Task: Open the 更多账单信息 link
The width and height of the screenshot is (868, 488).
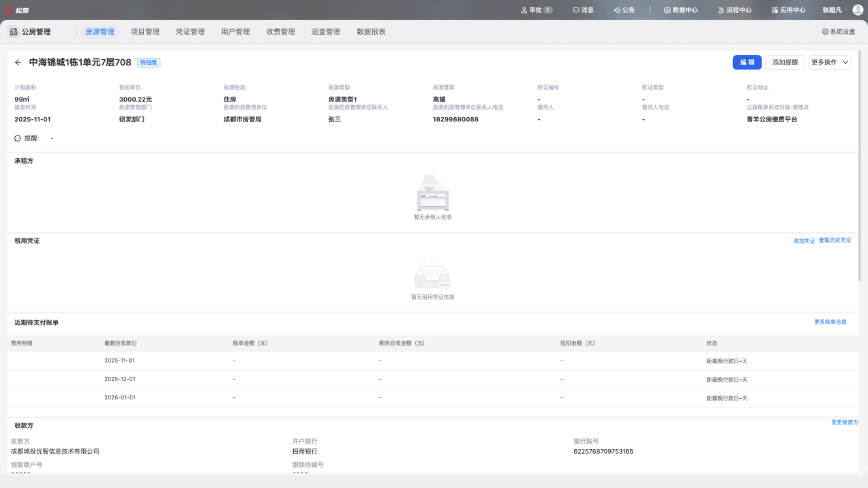Action: pyautogui.click(x=830, y=322)
